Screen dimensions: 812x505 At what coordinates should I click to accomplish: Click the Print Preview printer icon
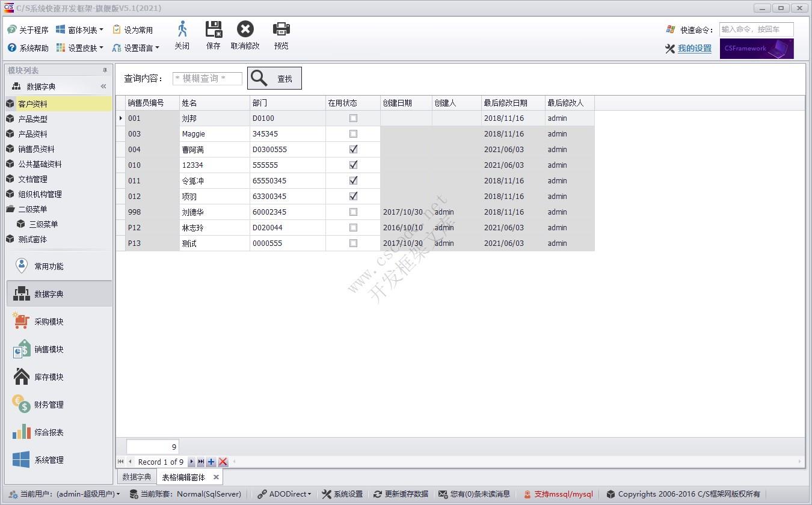(x=281, y=29)
